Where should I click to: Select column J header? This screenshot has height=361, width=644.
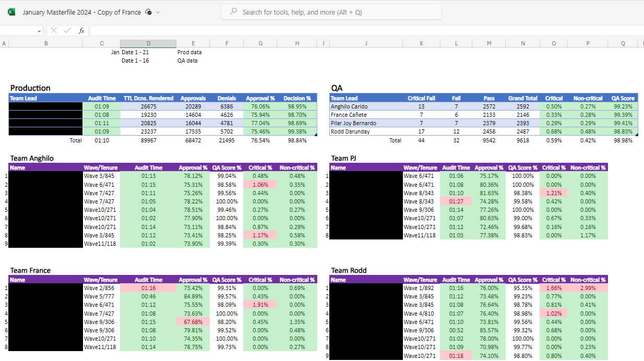366,43
